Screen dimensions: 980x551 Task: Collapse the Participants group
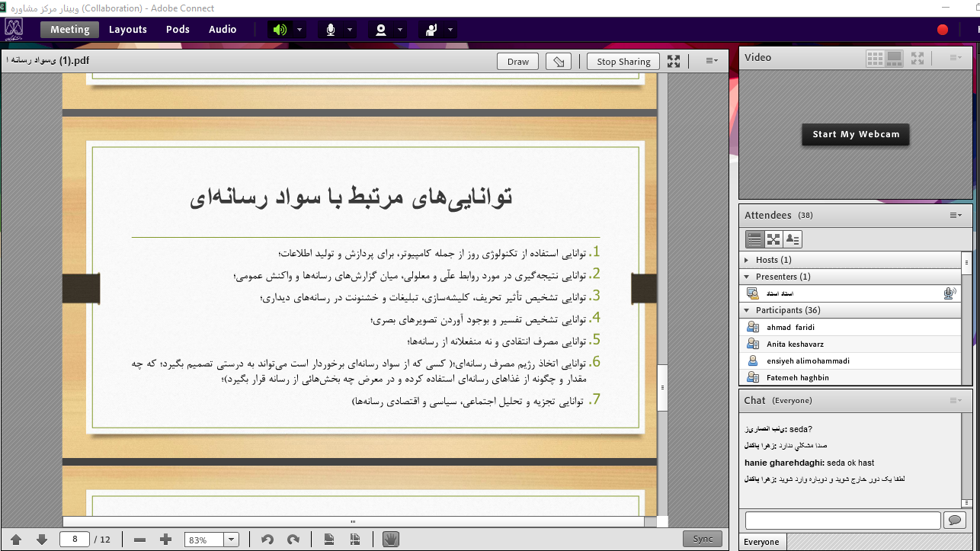click(x=747, y=310)
